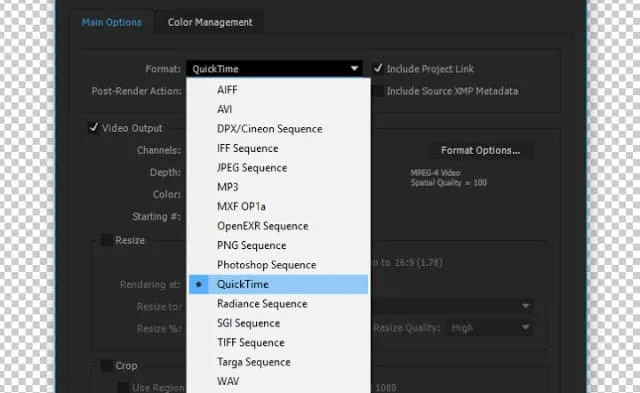
Task: Uncheck the Video Output checkbox
Action: 93,128
